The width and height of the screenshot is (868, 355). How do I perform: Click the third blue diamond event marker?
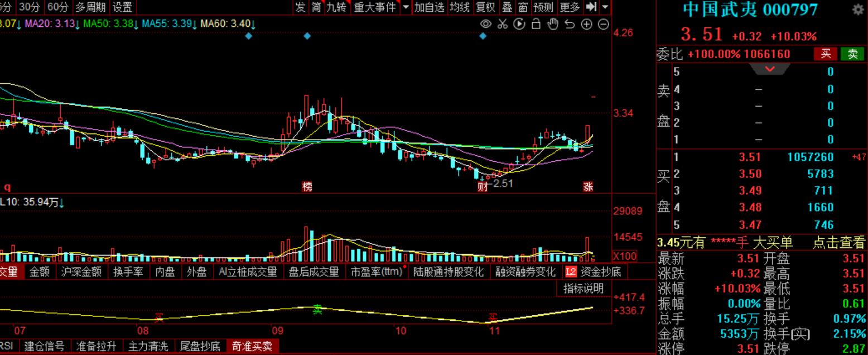(483, 36)
